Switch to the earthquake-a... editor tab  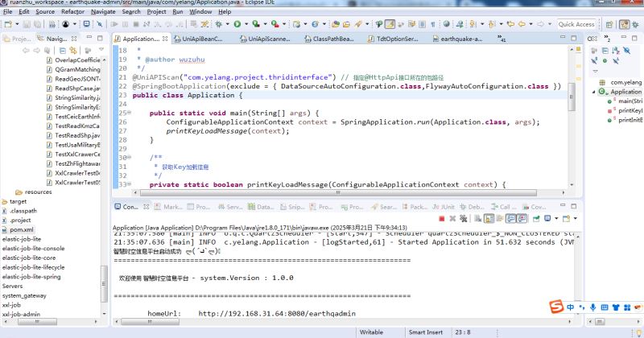pyautogui.click(x=457, y=39)
